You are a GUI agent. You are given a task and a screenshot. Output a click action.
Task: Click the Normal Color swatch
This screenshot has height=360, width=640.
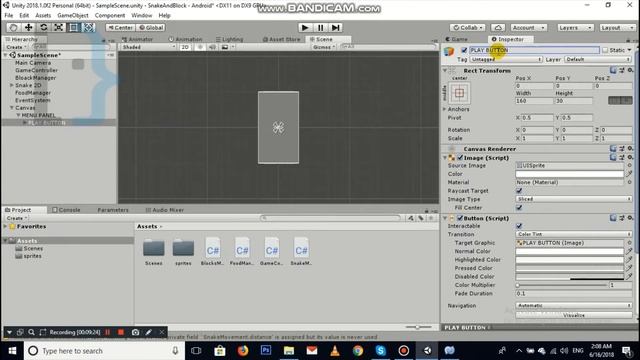(x=570, y=251)
